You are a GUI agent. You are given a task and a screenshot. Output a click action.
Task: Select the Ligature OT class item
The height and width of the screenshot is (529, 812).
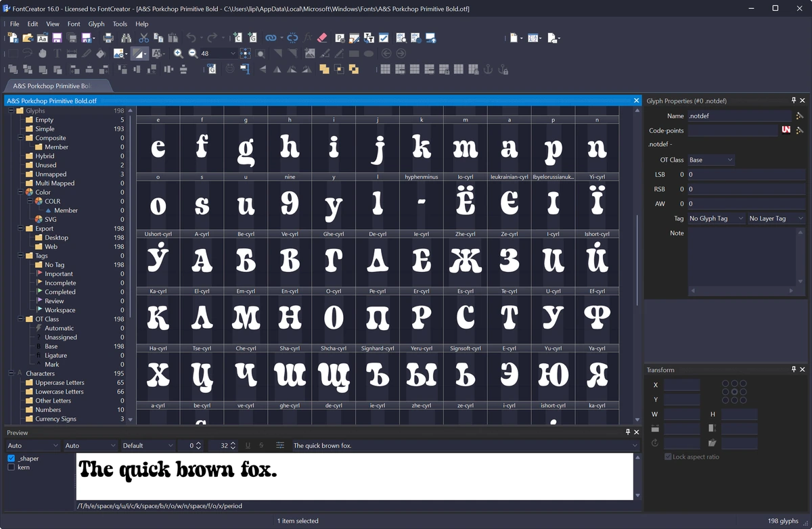tap(55, 355)
